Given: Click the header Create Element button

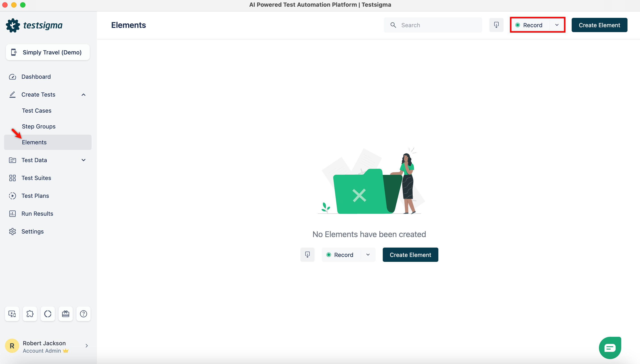Looking at the screenshot, I should pos(599,25).
